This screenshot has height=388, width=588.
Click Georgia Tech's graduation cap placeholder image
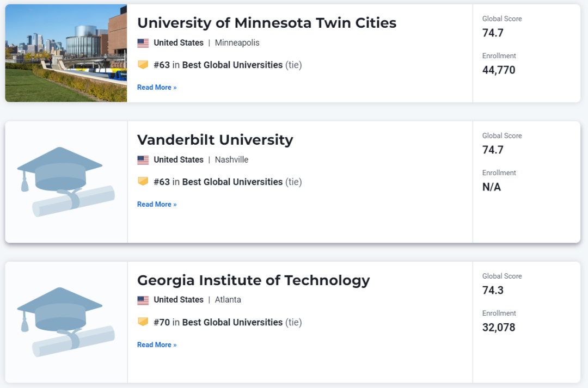pos(66,322)
